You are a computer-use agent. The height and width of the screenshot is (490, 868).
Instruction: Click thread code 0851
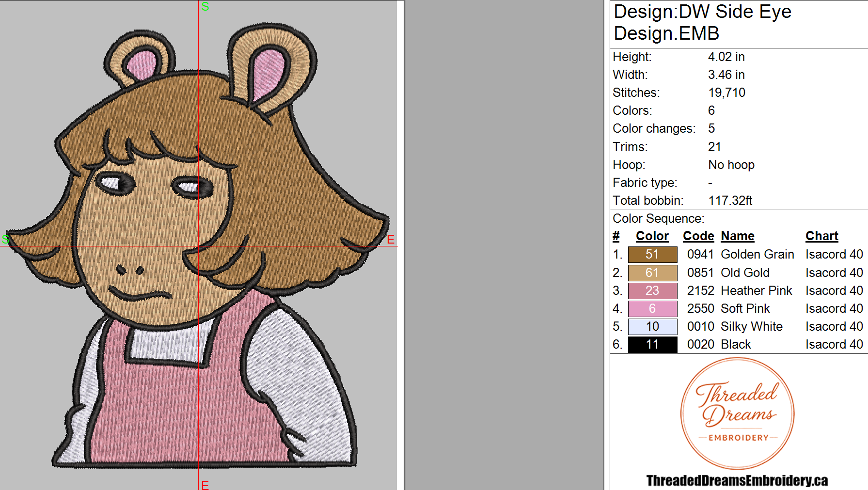[700, 273]
